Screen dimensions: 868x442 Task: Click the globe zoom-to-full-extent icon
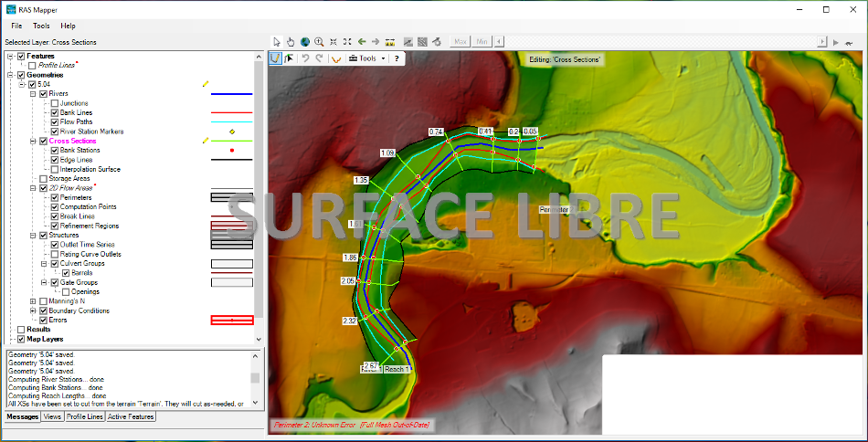click(x=304, y=42)
